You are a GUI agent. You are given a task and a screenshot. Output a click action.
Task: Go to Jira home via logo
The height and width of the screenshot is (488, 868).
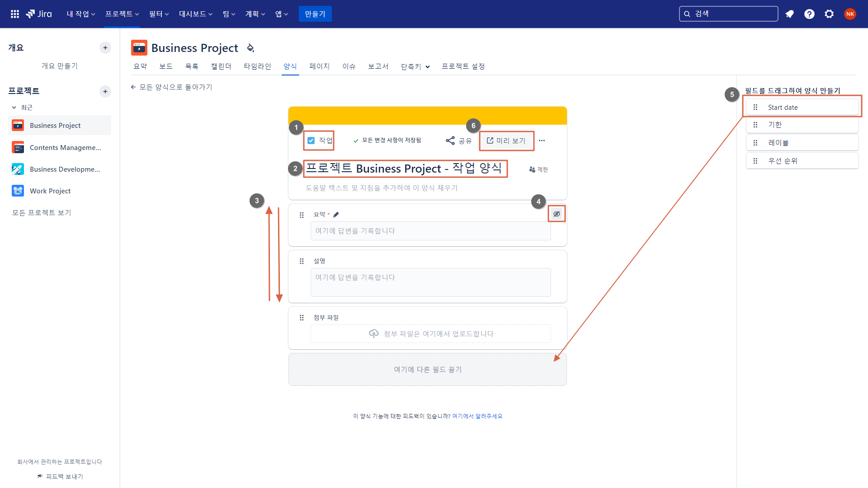[x=39, y=14]
